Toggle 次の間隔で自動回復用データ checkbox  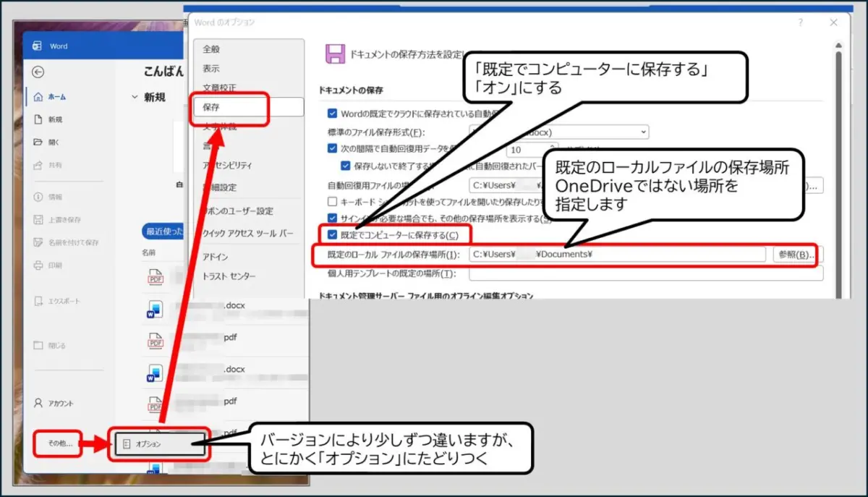[x=332, y=148]
